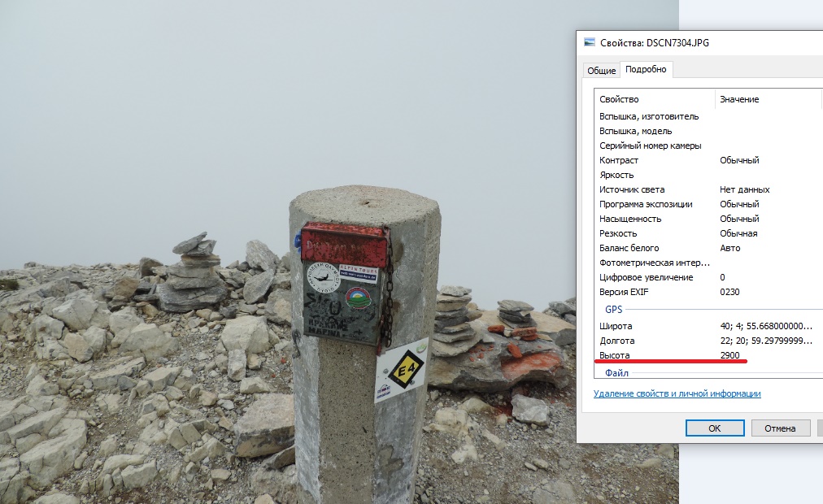Click the file icon in the dialog title bar

(x=590, y=43)
